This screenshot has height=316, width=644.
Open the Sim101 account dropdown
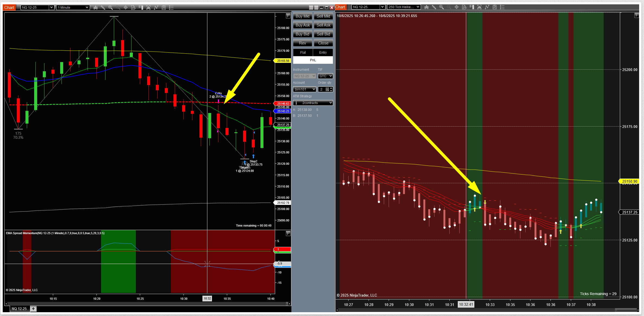point(305,89)
